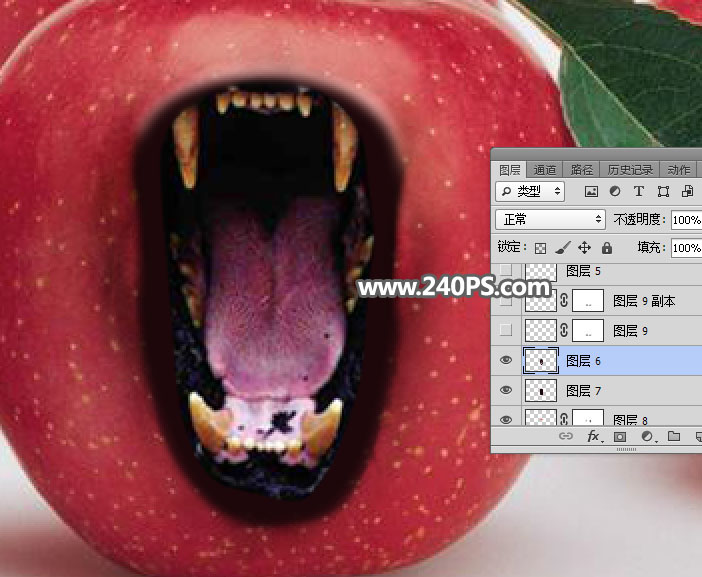Hide the 图层 7 layer
Screen dimensions: 702x577
[x=506, y=390]
